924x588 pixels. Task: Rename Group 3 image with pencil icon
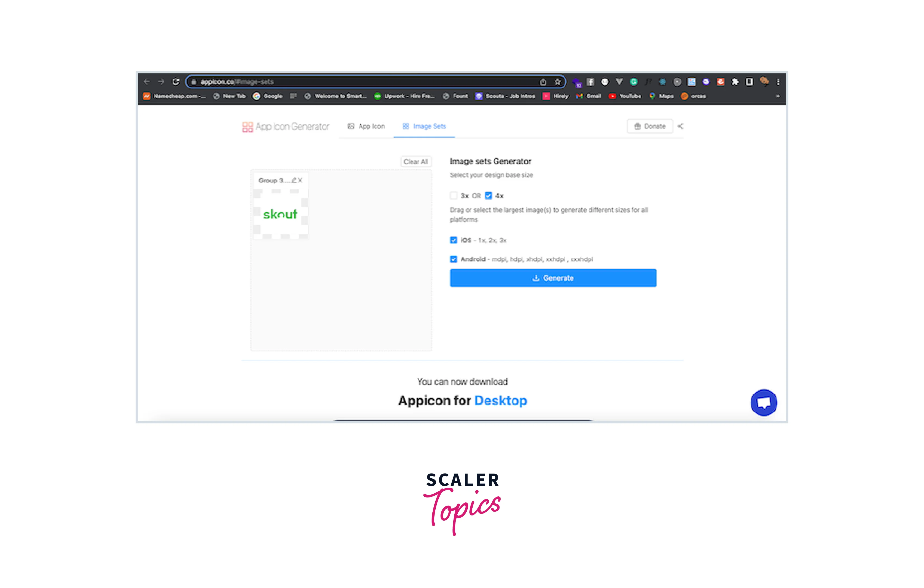(294, 181)
